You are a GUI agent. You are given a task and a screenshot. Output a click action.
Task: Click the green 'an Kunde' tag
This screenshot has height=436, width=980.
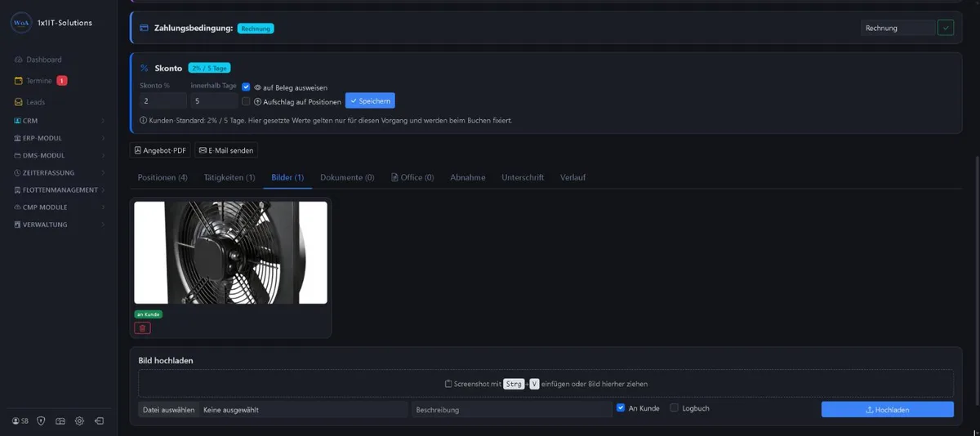point(148,314)
